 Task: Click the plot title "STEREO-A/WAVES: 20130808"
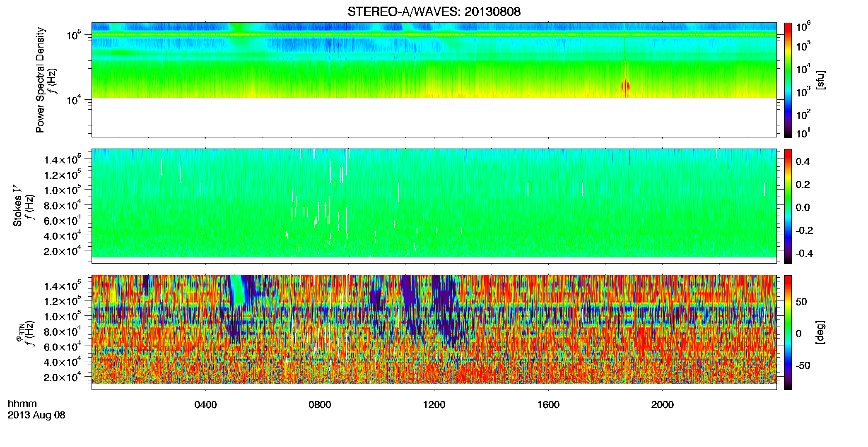[x=434, y=12]
